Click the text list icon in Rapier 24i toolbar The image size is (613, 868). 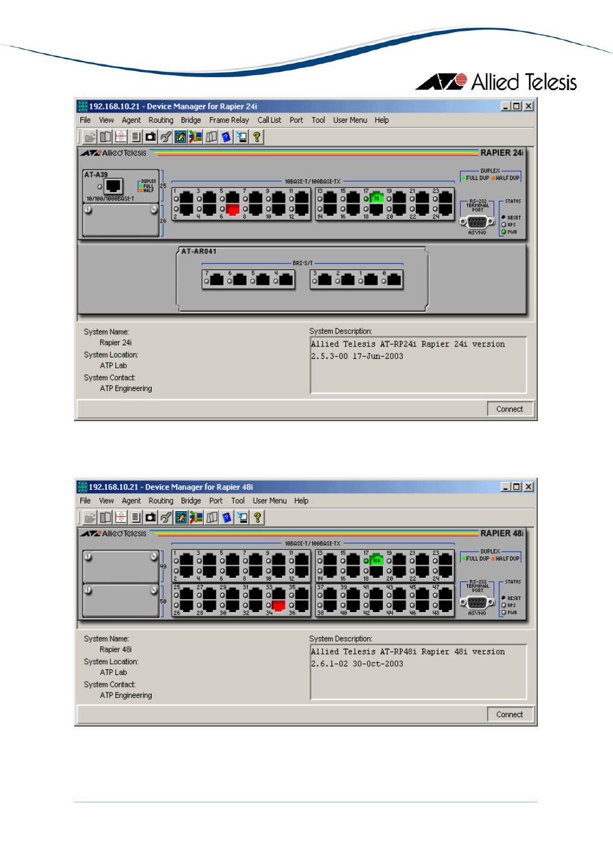click(x=136, y=137)
